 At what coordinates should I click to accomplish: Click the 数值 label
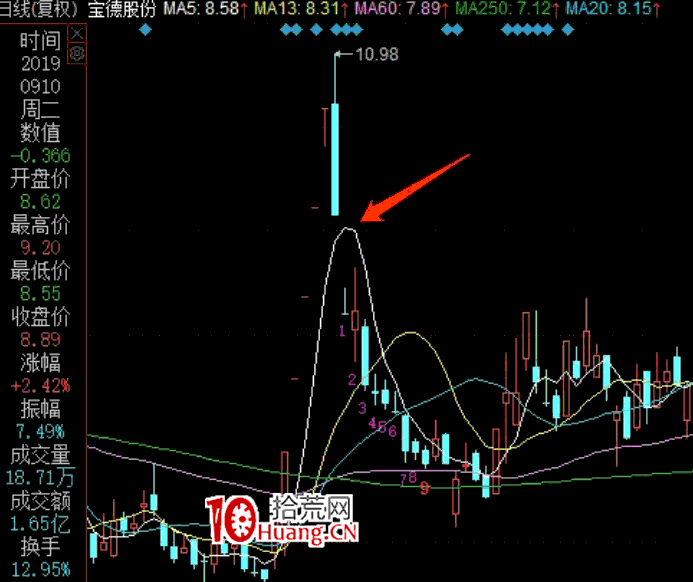[40, 133]
